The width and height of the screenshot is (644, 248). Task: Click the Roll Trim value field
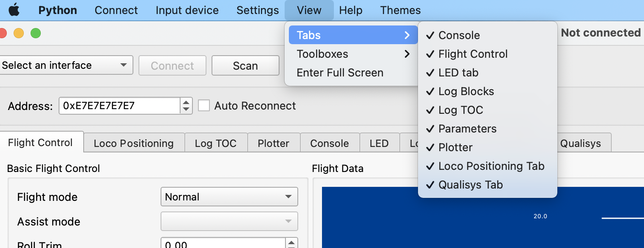click(x=223, y=244)
